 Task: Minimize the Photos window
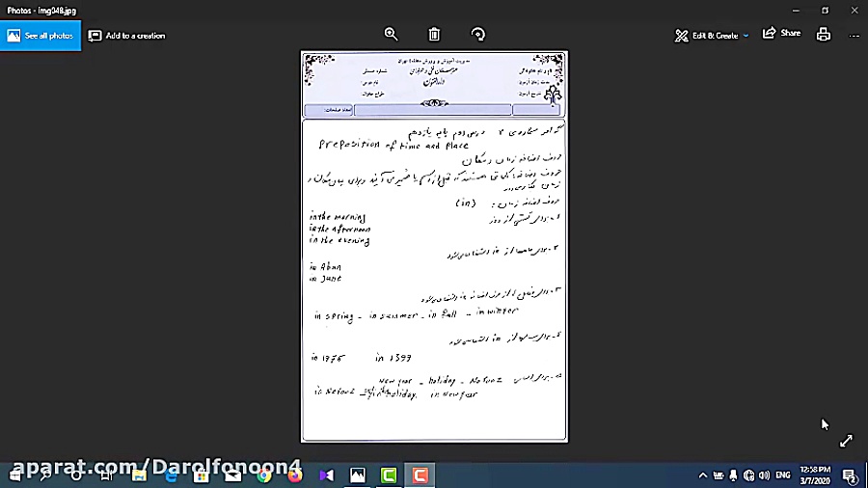[796, 10]
